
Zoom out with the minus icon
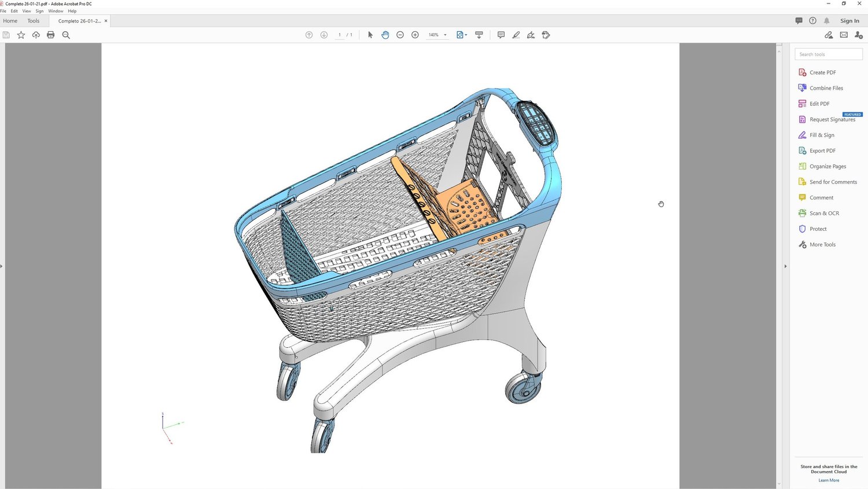pos(400,35)
